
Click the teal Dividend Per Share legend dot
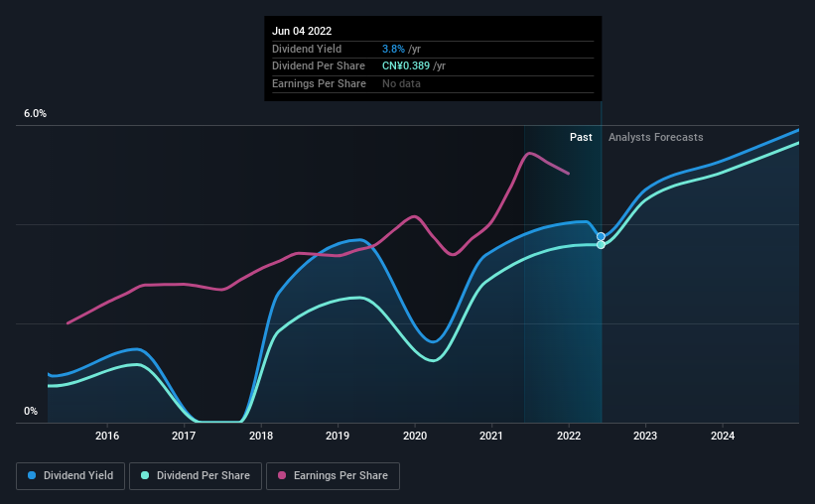click(x=145, y=475)
